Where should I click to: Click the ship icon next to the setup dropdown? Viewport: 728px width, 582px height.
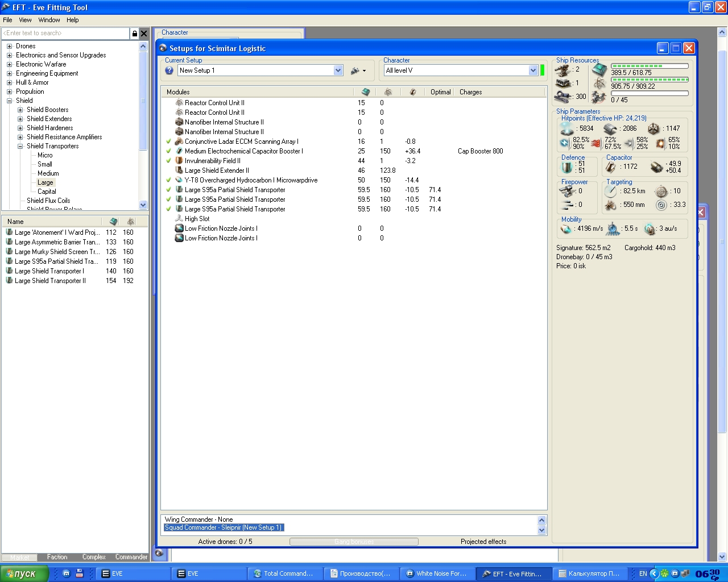[x=355, y=70]
